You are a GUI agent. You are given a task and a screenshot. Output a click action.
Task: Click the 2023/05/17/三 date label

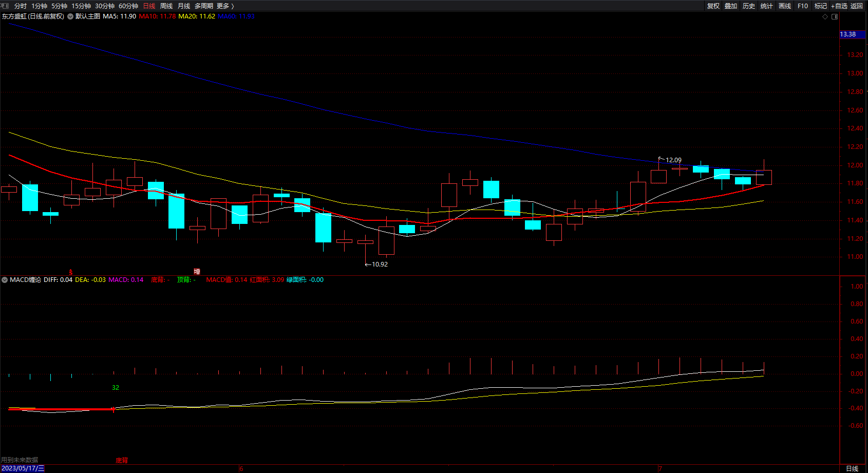(23, 468)
